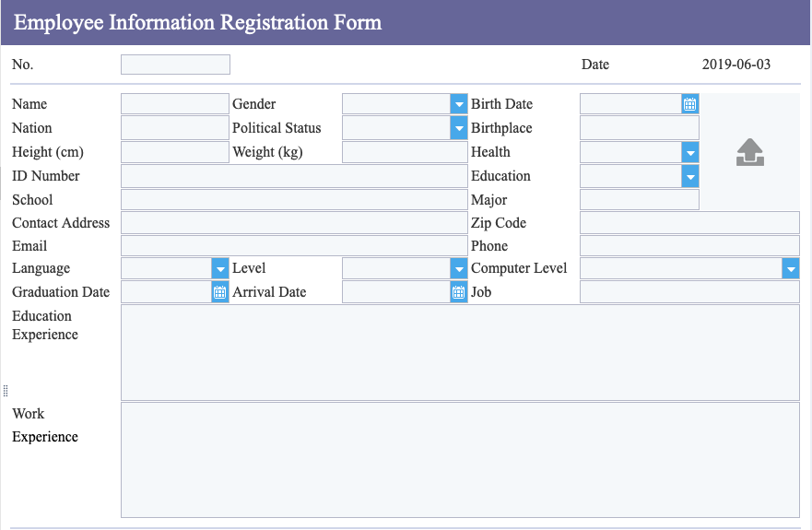Open the Health dropdown list
This screenshot has width=812, height=530.
[x=690, y=152]
